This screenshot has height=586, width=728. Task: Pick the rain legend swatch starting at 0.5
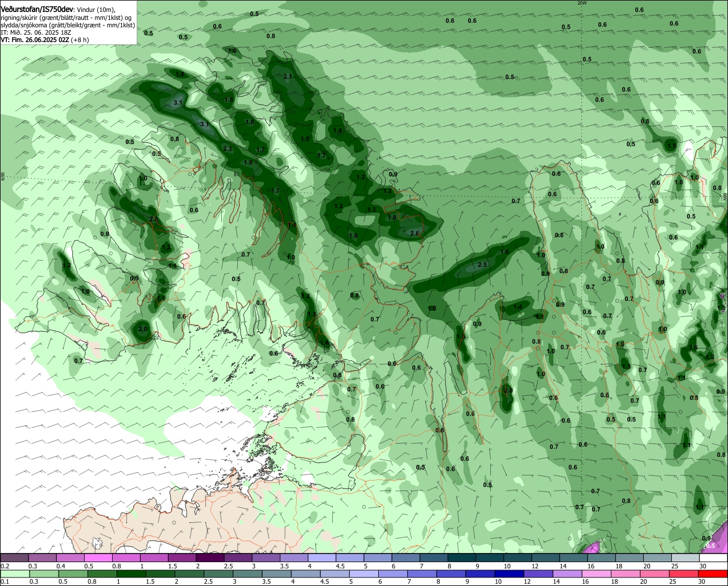click(73, 574)
